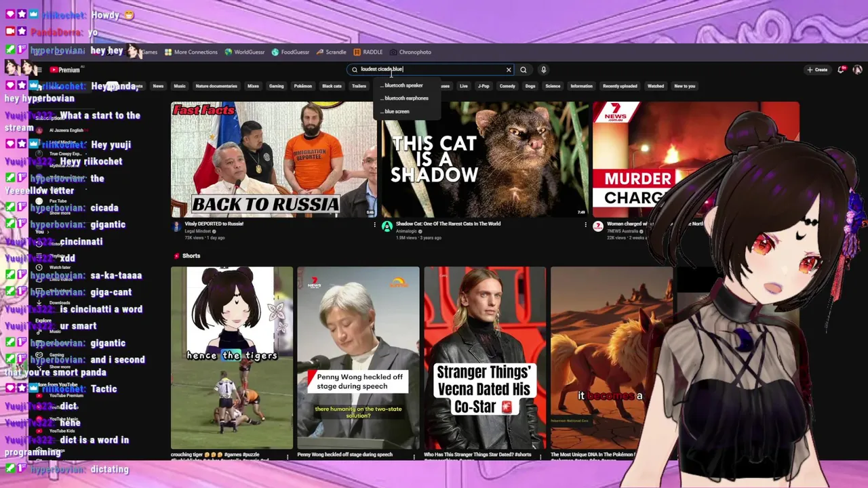The image size is (868, 488).
Task: Open the account avatar menu
Action: 858,70
